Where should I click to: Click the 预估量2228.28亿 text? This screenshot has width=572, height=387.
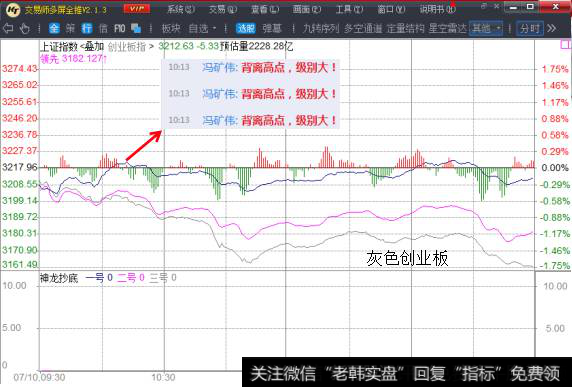[x=256, y=47]
